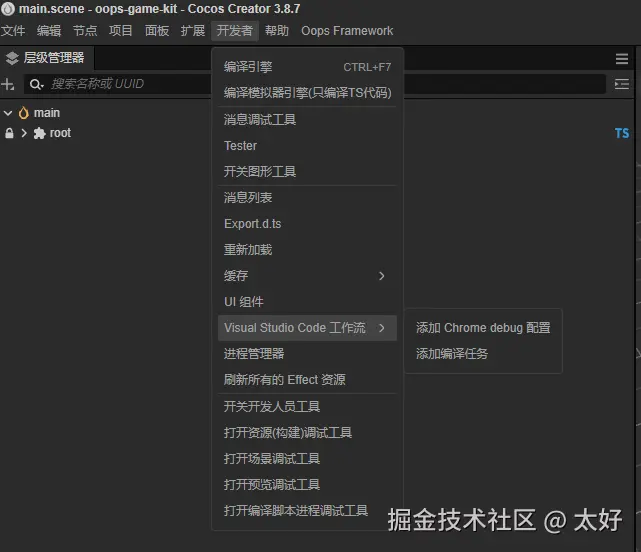Image resolution: width=641 pixels, height=552 pixels.
Task: Open 进程管理器
Action: click(x=307, y=354)
